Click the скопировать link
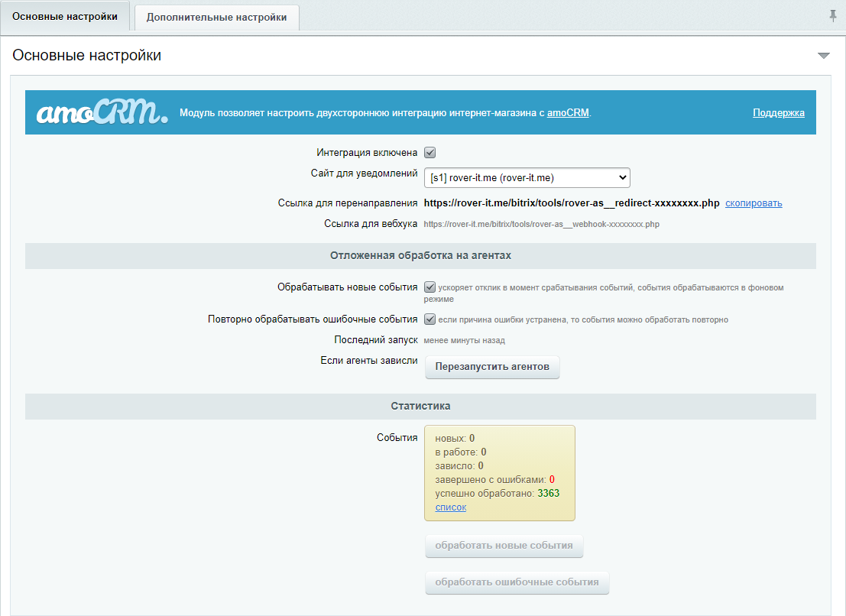The image size is (846, 616). pyautogui.click(x=754, y=203)
